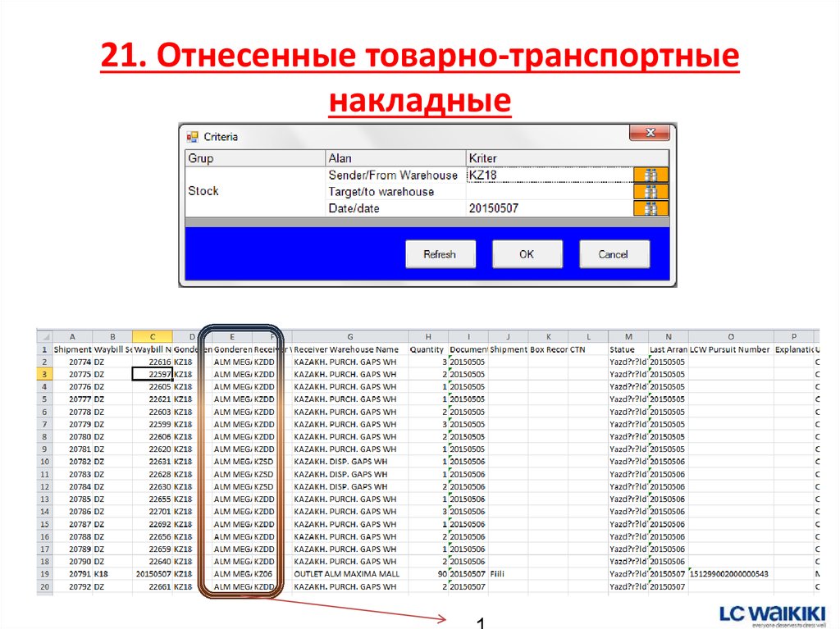The height and width of the screenshot is (629, 840).
Task: Click the OK button
Action: coord(527,254)
